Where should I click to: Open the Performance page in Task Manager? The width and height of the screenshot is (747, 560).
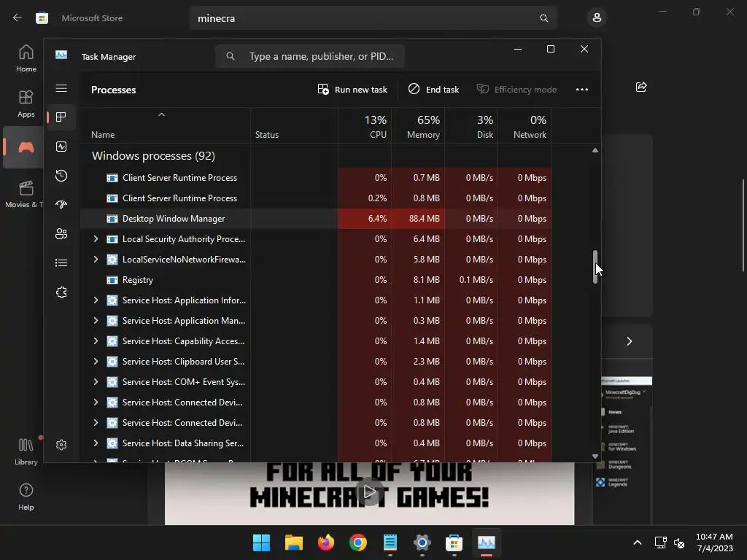(61, 147)
